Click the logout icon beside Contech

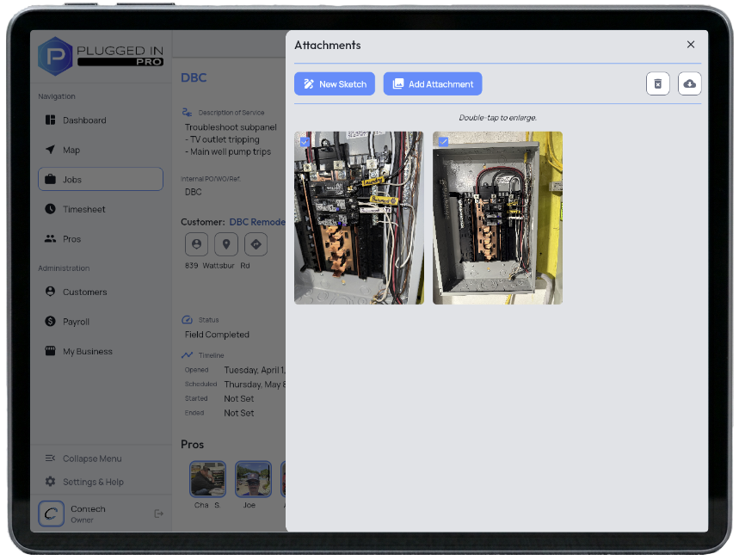point(158,514)
